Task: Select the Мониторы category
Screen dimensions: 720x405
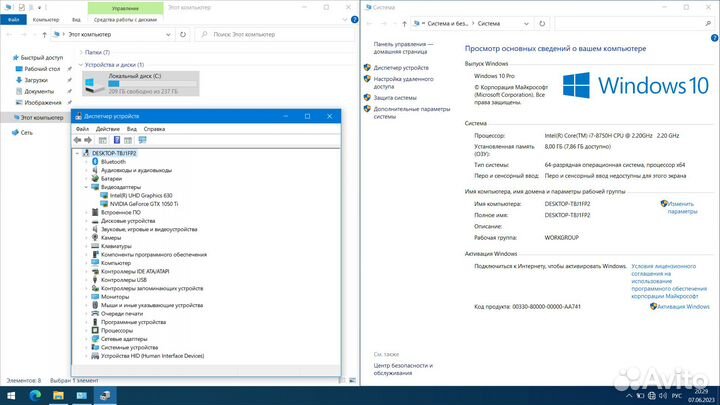Action: click(x=115, y=297)
